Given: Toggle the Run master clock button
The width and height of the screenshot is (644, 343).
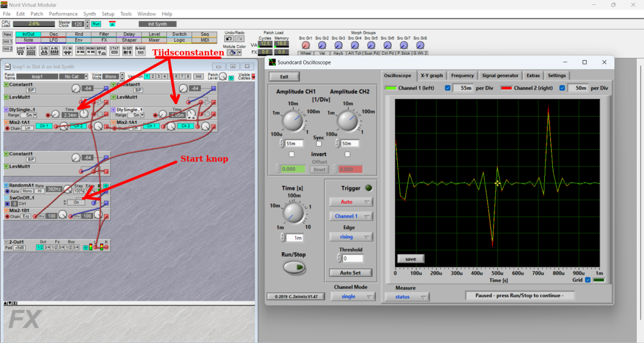Looking at the screenshot, I should pyautogui.click(x=96, y=24).
